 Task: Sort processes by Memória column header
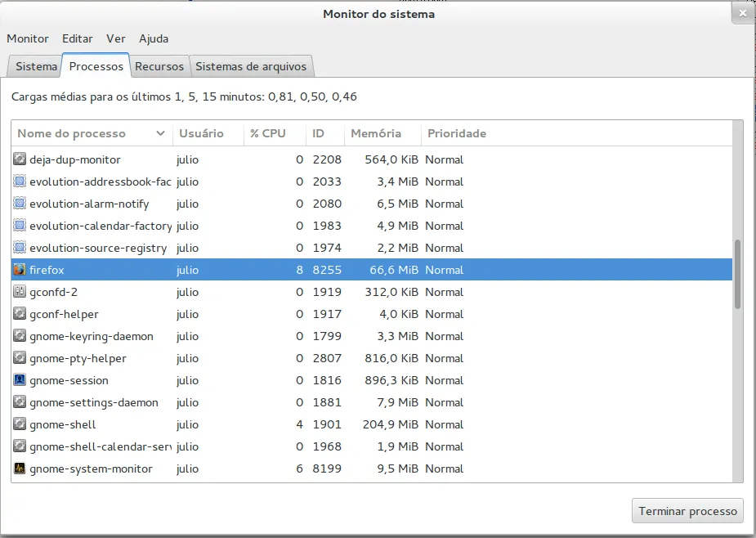coord(376,133)
